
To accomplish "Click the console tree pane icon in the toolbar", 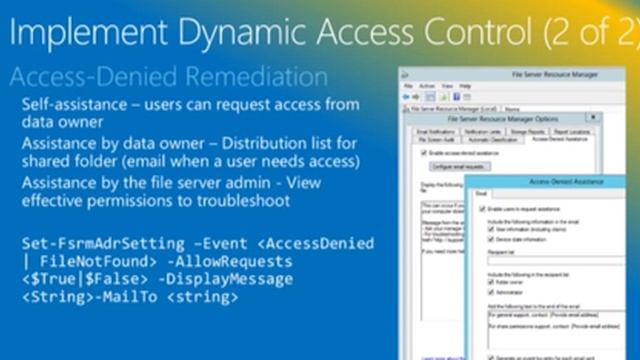I will pyautogui.click(x=430, y=97).
